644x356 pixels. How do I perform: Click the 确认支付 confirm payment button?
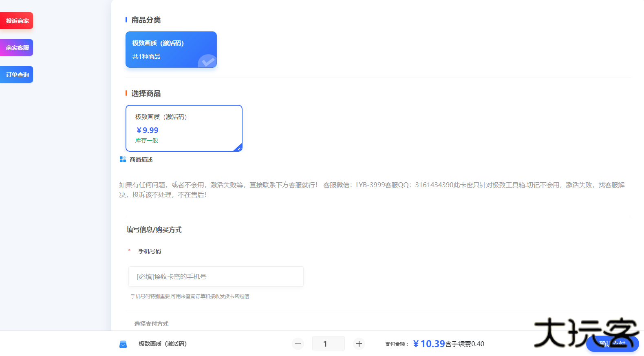pyautogui.click(x=612, y=343)
